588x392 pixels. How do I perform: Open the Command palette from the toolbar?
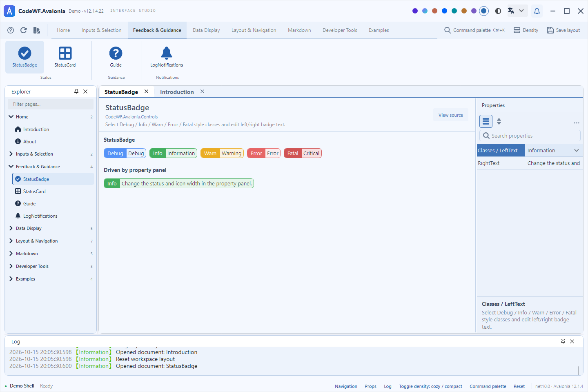point(474,30)
